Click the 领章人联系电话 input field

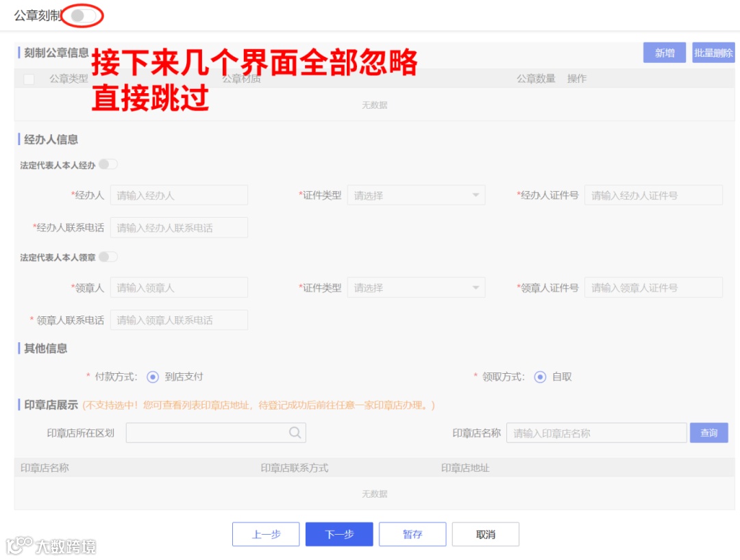pos(179,320)
